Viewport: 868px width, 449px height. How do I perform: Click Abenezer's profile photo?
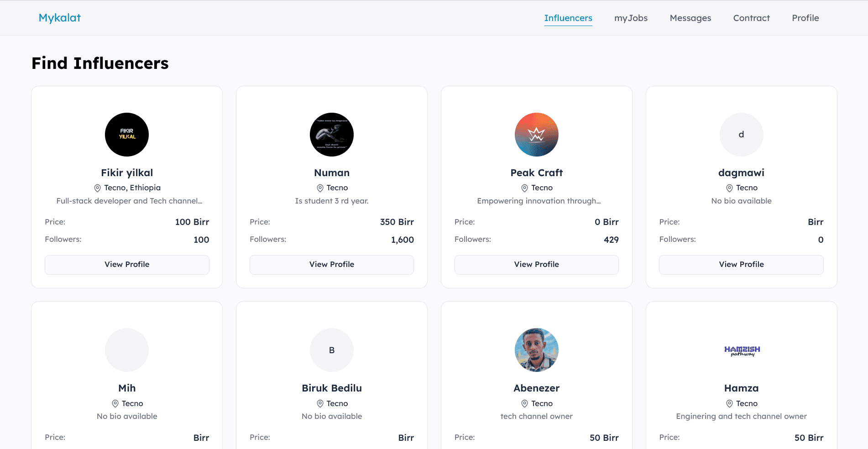[x=536, y=350]
